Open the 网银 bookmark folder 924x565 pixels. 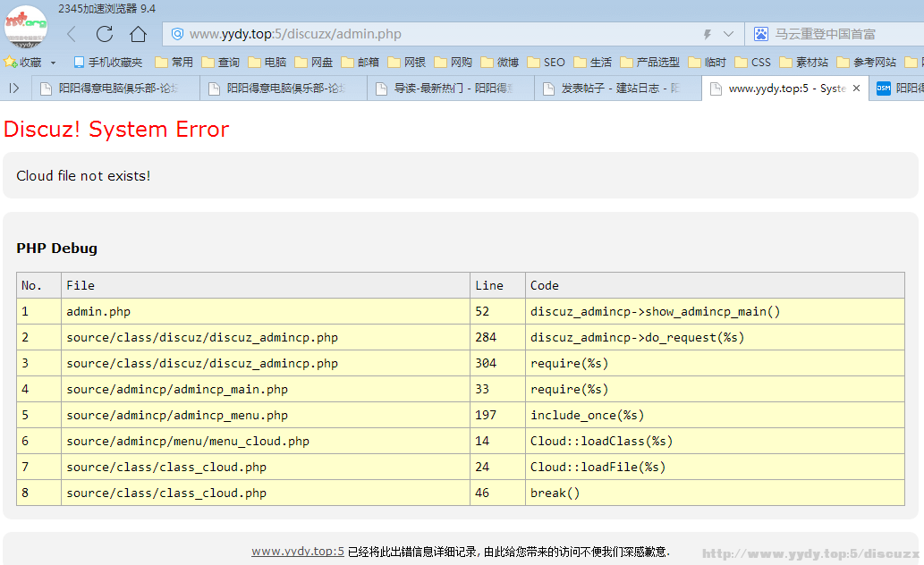pos(407,62)
